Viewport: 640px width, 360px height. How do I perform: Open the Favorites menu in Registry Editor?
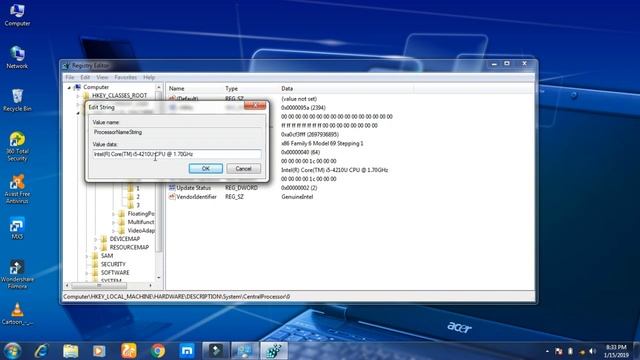point(125,77)
